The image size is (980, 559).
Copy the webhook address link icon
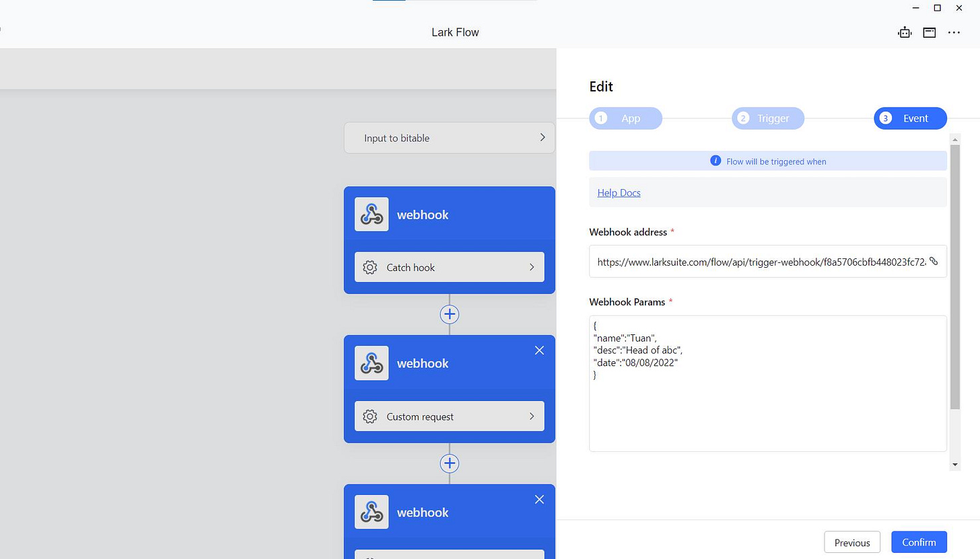click(x=934, y=261)
